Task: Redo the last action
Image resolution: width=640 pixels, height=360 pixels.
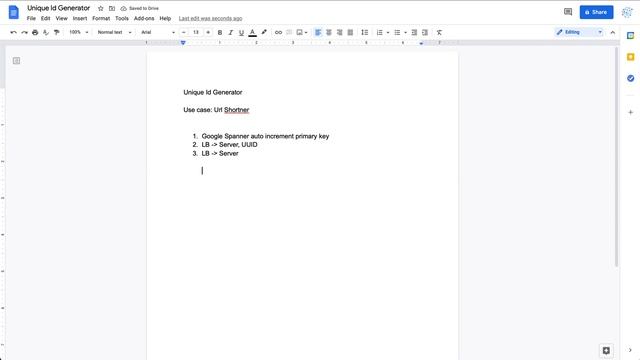Action: 24,32
